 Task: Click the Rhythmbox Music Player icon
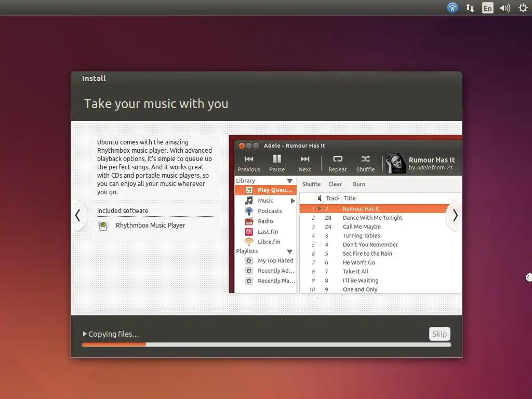point(103,225)
